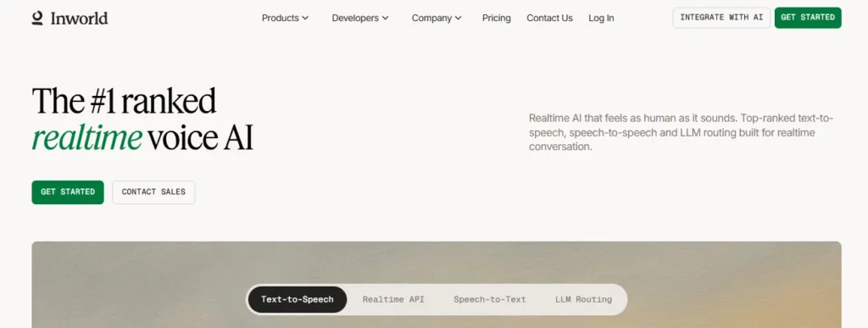
Task: Go to Contact Us page
Action: (x=549, y=19)
